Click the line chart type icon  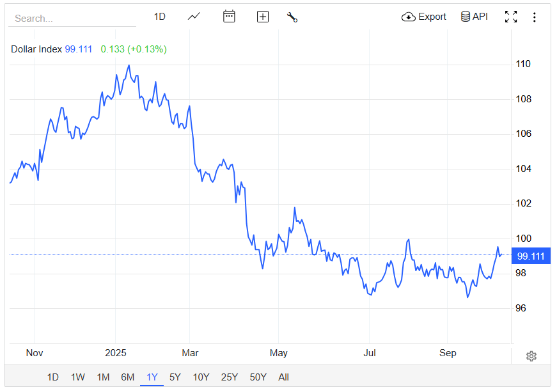194,17
